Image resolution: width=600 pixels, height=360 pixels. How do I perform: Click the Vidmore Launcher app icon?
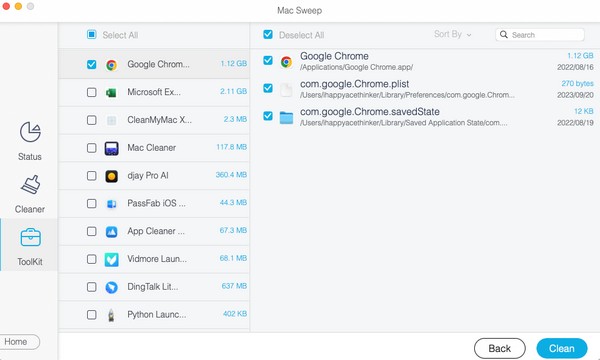pyautogui.click(x=111, y=259)
